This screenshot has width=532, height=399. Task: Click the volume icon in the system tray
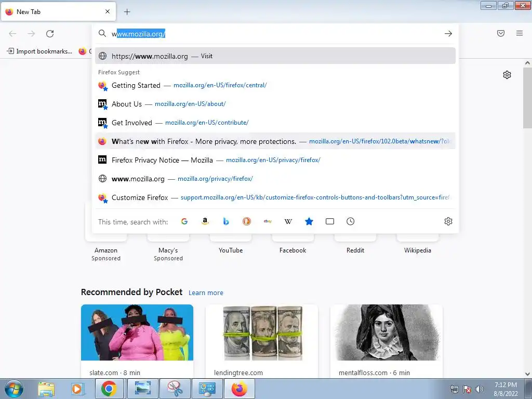coord(480,389)
